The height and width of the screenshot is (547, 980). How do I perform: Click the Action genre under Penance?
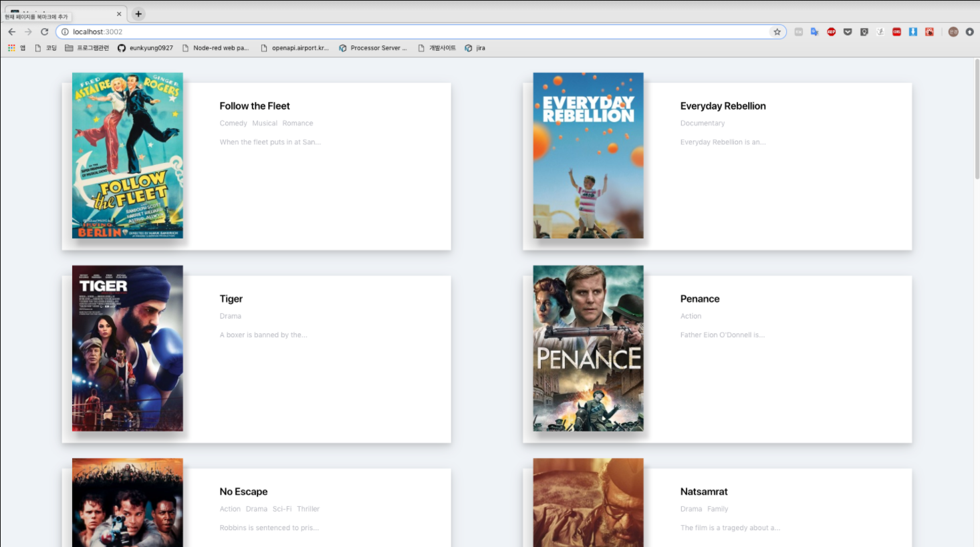pos(691,317)
